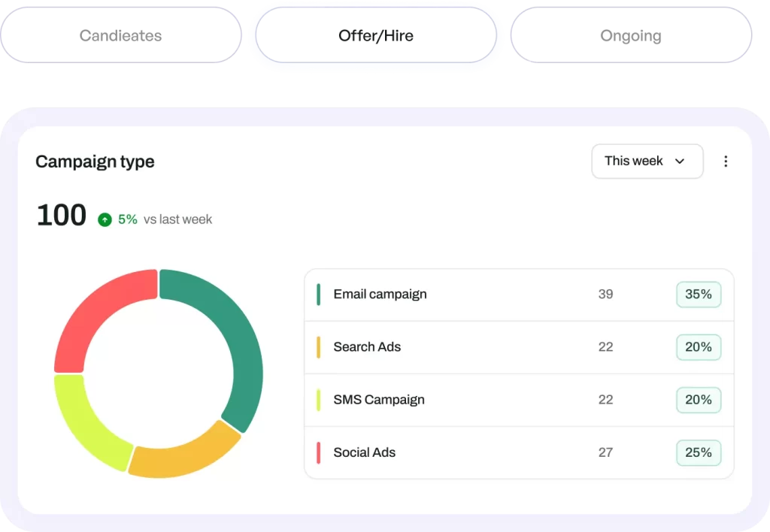Select the SMS Campaign legend row
Viewport: 770px width, 532px height.
coord(519,400)
